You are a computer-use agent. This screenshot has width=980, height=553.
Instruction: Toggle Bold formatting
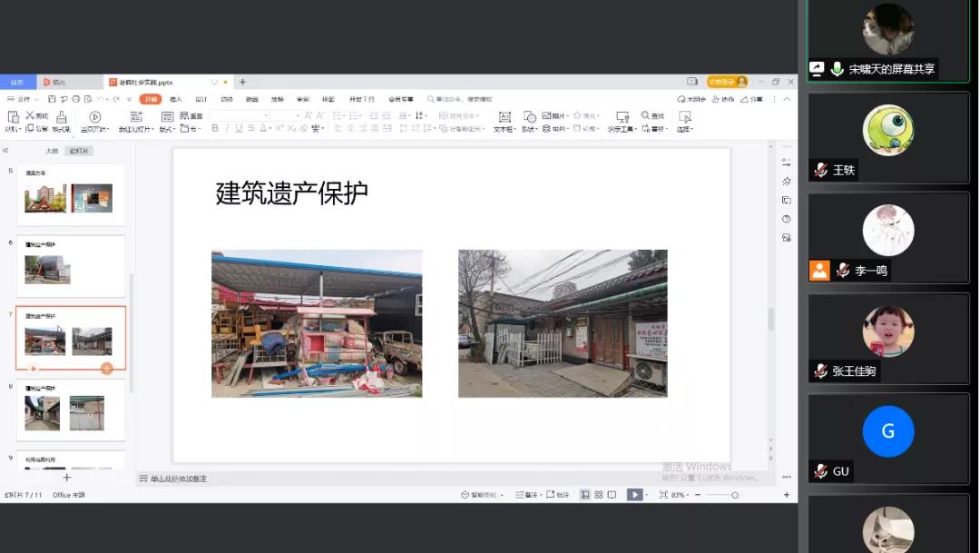(x=215, y=129)
